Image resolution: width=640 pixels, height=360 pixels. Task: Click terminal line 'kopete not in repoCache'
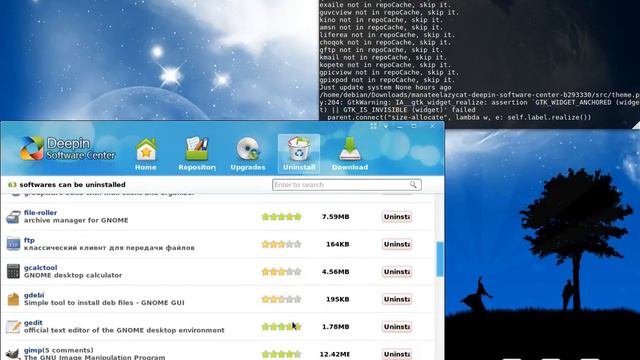(x=385, y=65)
